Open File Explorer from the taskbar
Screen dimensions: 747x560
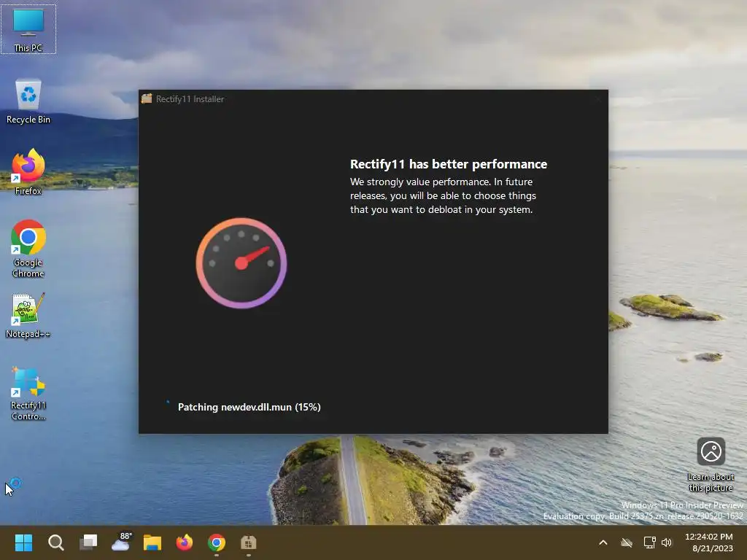pyautogui.click(x=152, y=542)
